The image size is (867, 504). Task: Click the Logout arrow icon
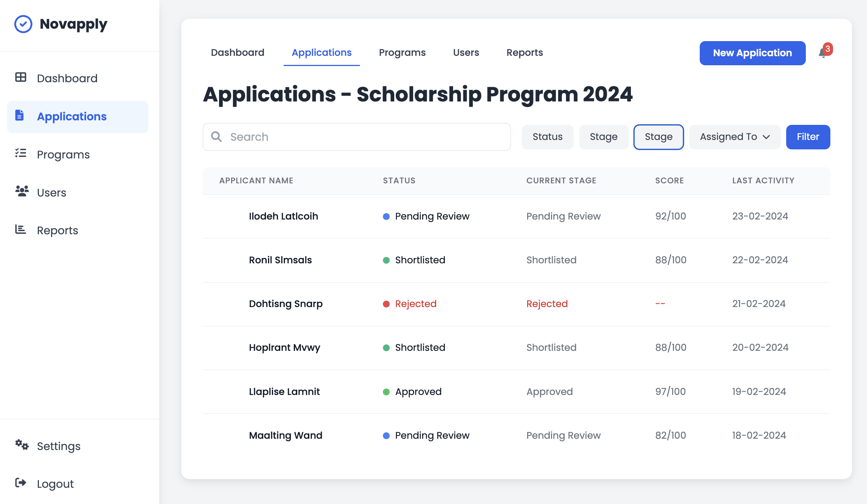[x=21, y=483]
